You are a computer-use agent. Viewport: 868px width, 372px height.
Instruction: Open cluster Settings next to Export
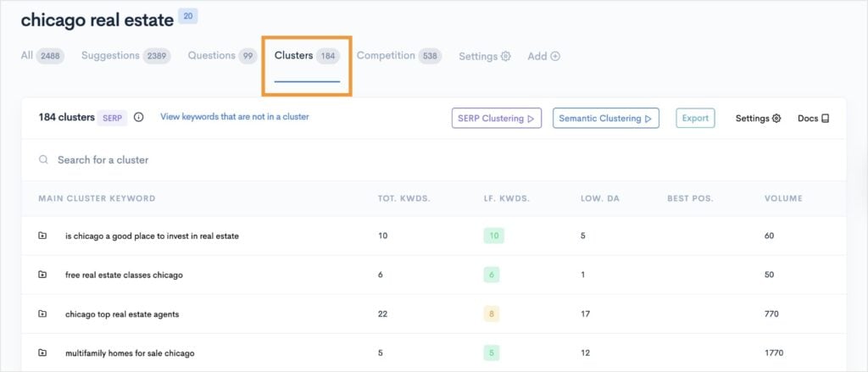(x=758, y=118)
